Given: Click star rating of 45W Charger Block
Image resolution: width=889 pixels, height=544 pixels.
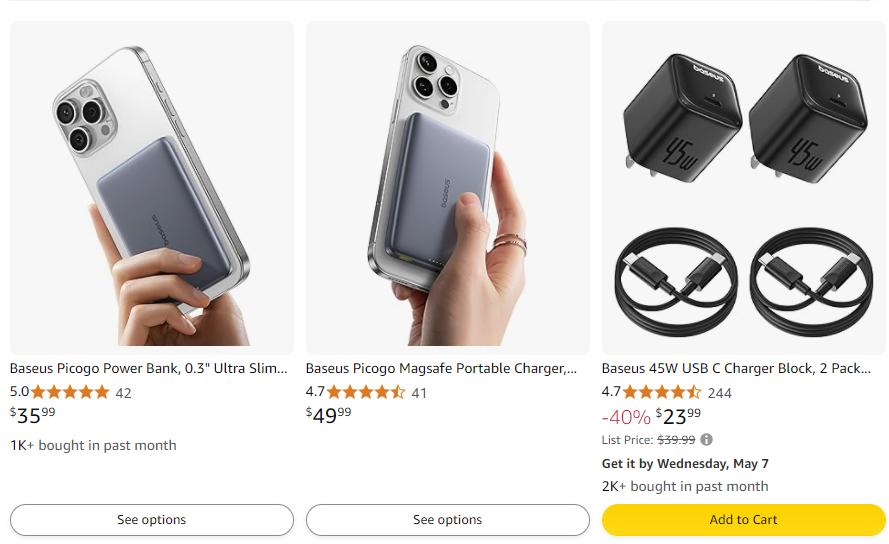Looking at the screenshot, I should point(662,392).
